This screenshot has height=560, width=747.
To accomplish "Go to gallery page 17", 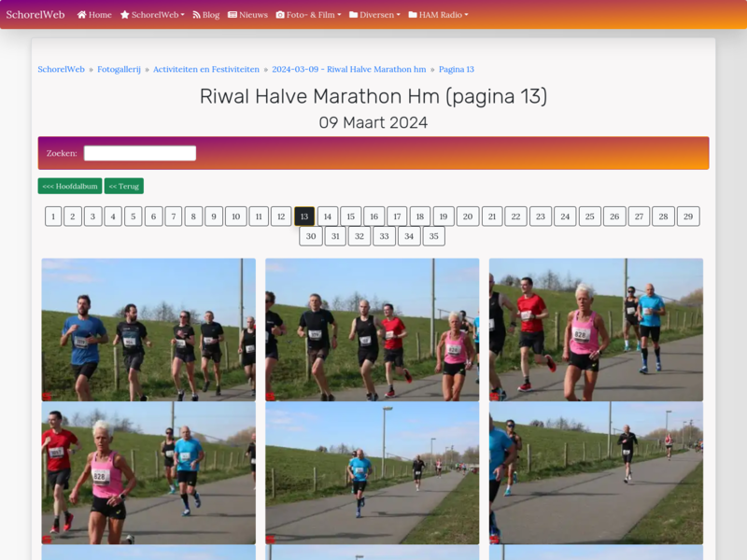I will [397, 217].
